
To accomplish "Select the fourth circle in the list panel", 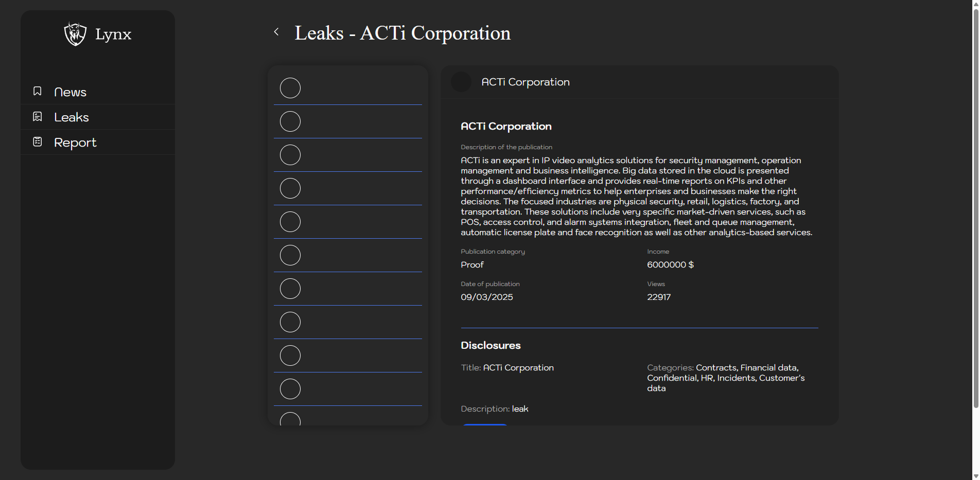I will [290, 188].
